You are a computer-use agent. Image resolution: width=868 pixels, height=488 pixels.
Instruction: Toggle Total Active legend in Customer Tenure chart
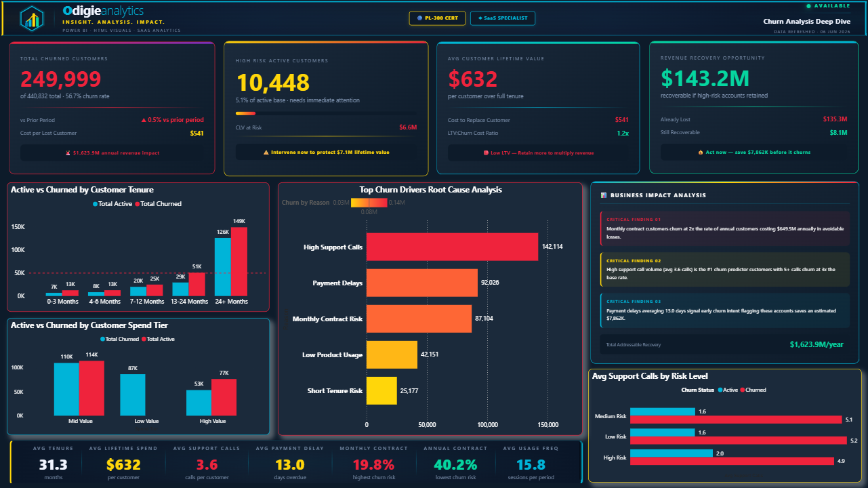click(112, 204)
